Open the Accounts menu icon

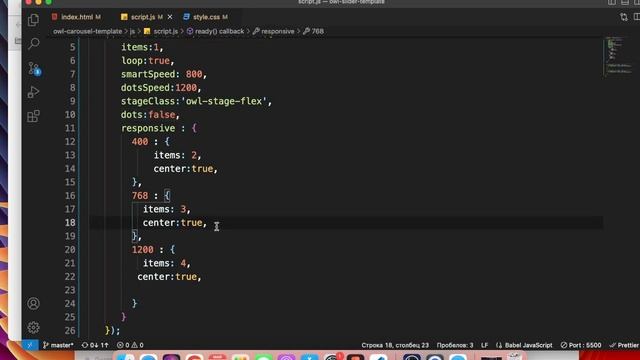(x=33, y=303)
